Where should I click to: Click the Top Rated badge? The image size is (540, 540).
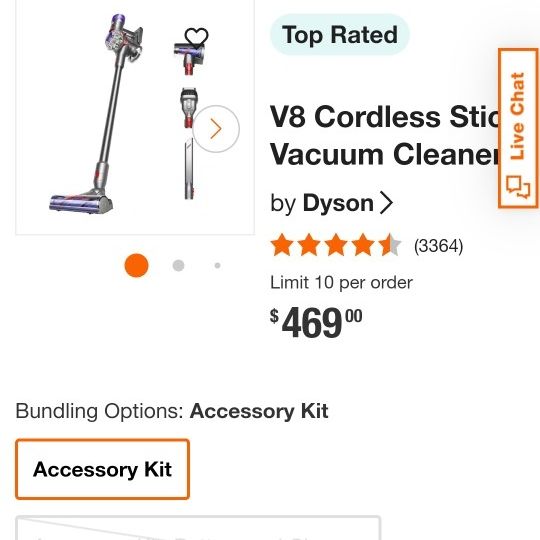(x=340, y=34)
